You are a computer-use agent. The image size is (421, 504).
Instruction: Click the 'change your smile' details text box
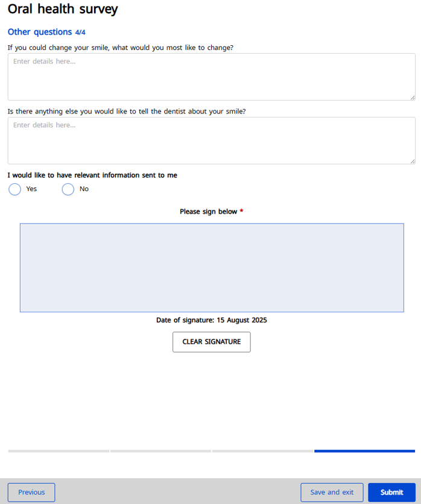point(211,77)
